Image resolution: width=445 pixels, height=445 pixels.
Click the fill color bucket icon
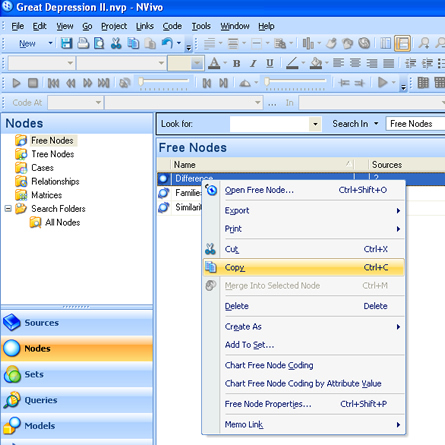coord(316,63)
